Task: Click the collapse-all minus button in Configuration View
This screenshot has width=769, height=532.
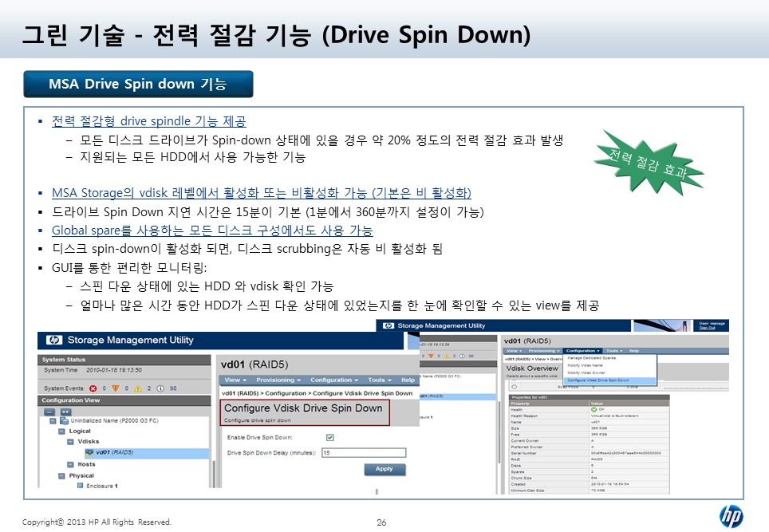Action: pos(49,412)
